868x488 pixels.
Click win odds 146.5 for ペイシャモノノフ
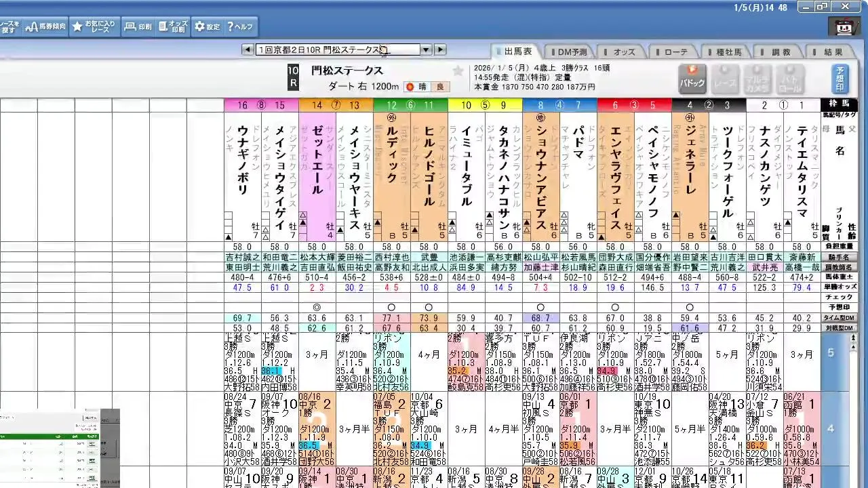point(653,287)
